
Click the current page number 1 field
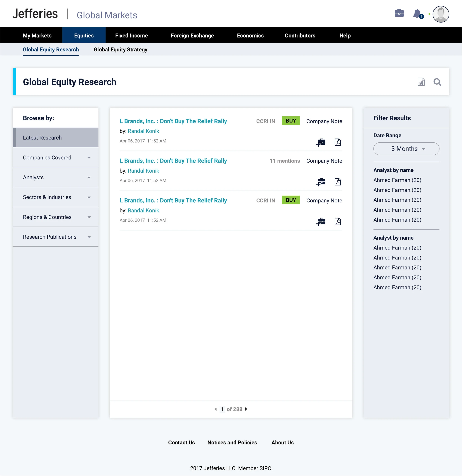[222, 409]
